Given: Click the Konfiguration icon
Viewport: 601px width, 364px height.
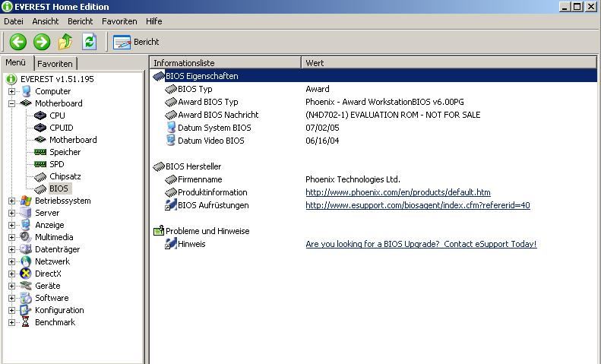Looking at the screenshot, I should click(x=26, y=310).
